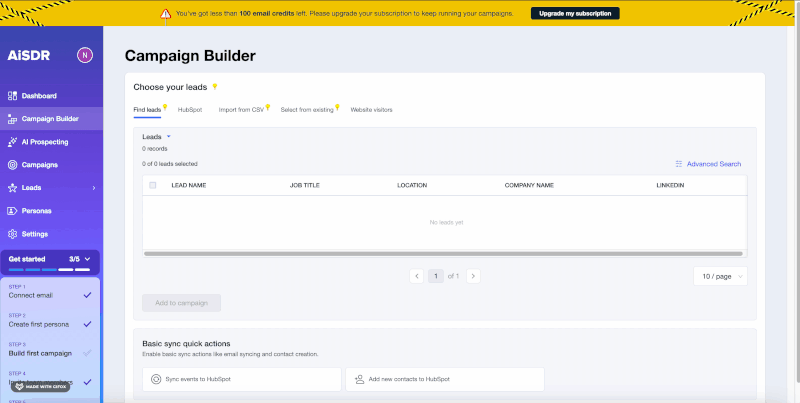This screenshot has width=800, height=403.
Task: Collapse the Get started checklist
Action: click(87, 259)
